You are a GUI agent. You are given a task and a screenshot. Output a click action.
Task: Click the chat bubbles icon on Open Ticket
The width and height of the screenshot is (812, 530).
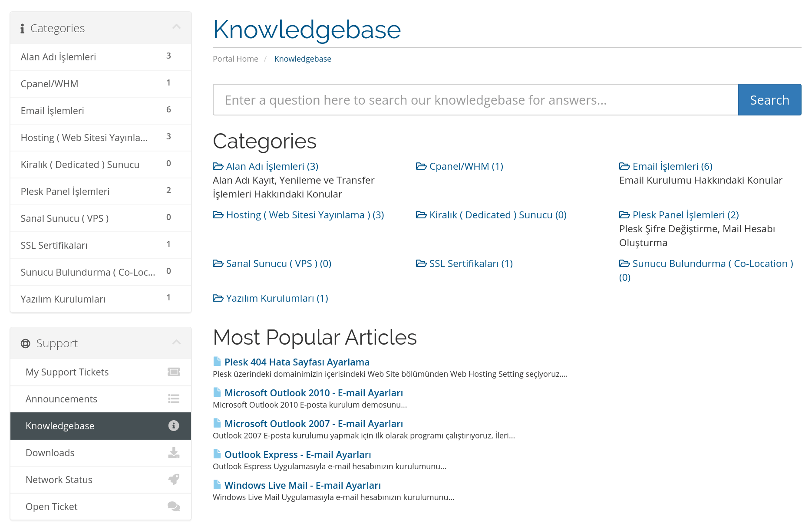174,507
